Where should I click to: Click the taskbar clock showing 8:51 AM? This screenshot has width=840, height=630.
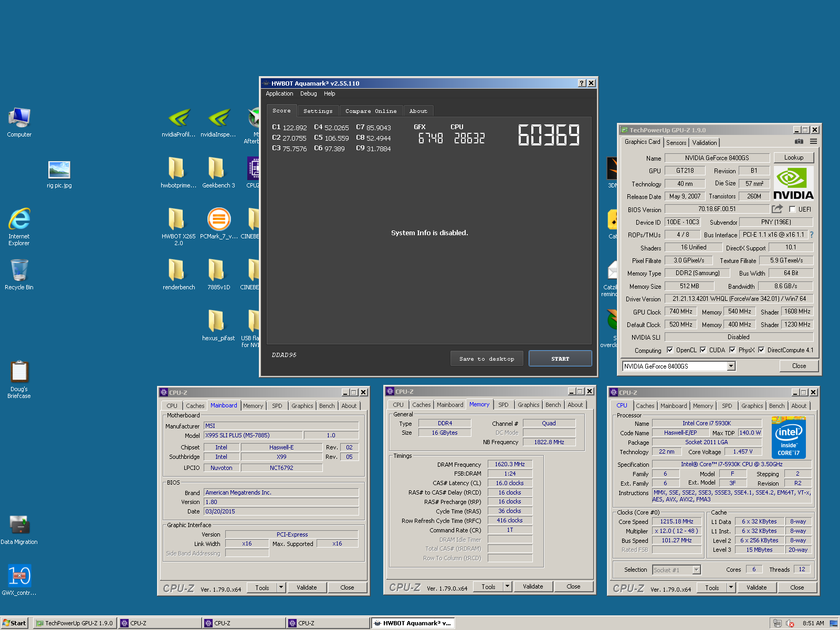pyautogui.click(x=813, y=623)
